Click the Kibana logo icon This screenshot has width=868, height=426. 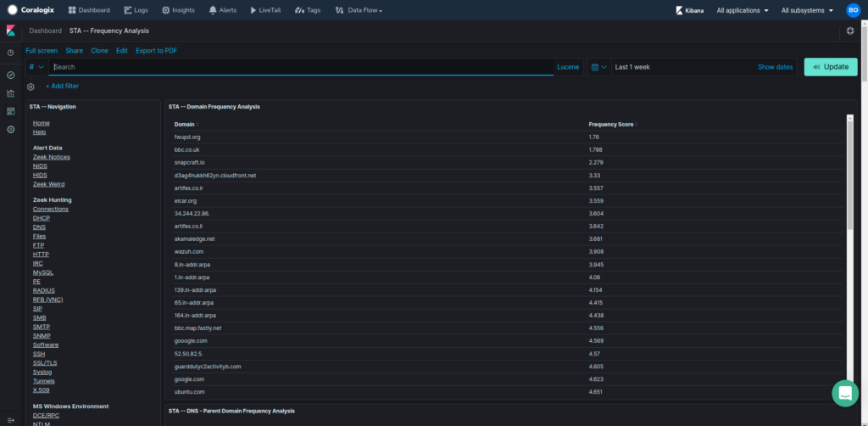(x=10, y=31)
